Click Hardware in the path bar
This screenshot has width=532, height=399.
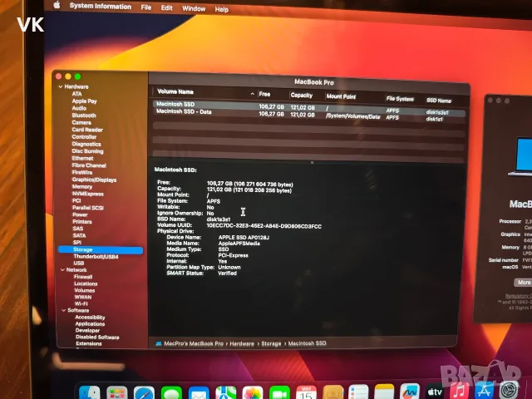(x=242, y=343)
